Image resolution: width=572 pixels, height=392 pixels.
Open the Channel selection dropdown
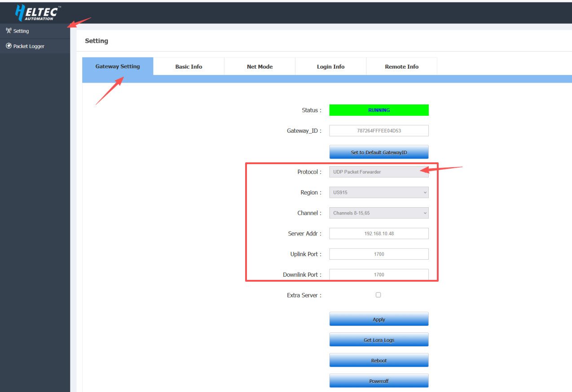(378, 213)
